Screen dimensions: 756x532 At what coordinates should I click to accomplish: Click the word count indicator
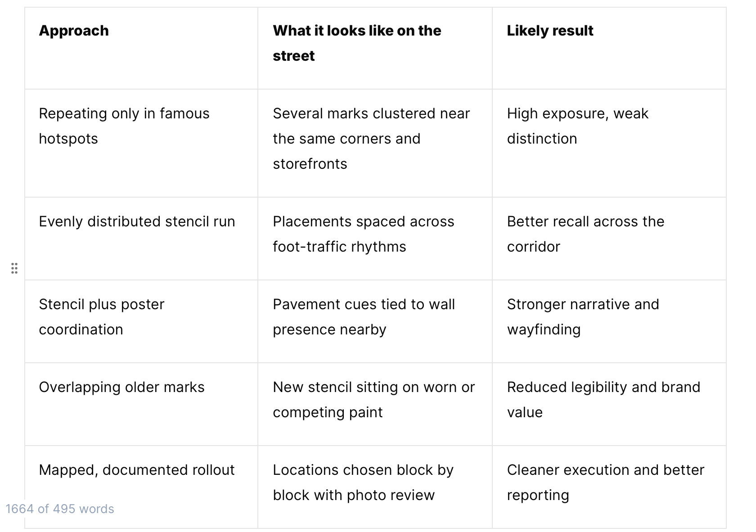point(60,509)
